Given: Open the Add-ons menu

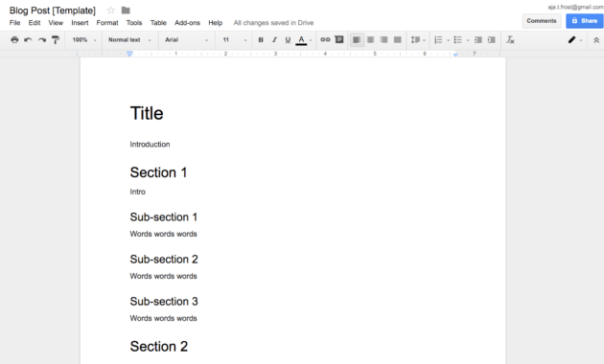Looking at the screenshot, I should click(x=187, y=23).
